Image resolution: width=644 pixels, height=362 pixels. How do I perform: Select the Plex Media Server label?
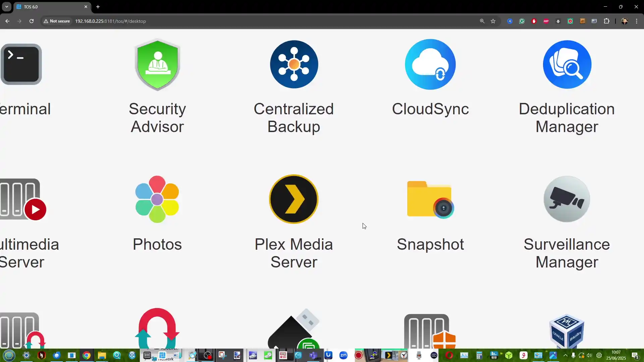click(x=294, y=253)
